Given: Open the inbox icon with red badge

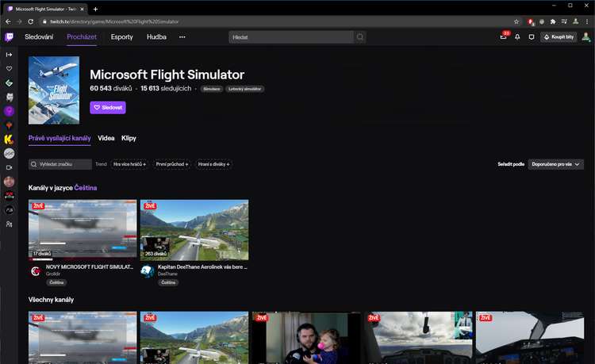Looking at the screenshot, I should click(x=504, y=36).
